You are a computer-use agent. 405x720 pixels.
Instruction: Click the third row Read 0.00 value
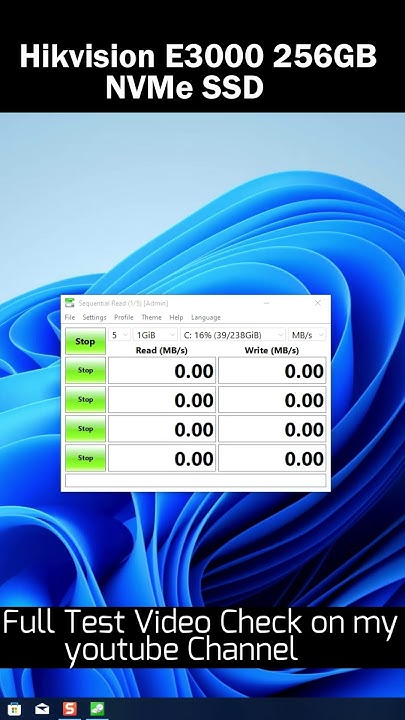[162, 428]
